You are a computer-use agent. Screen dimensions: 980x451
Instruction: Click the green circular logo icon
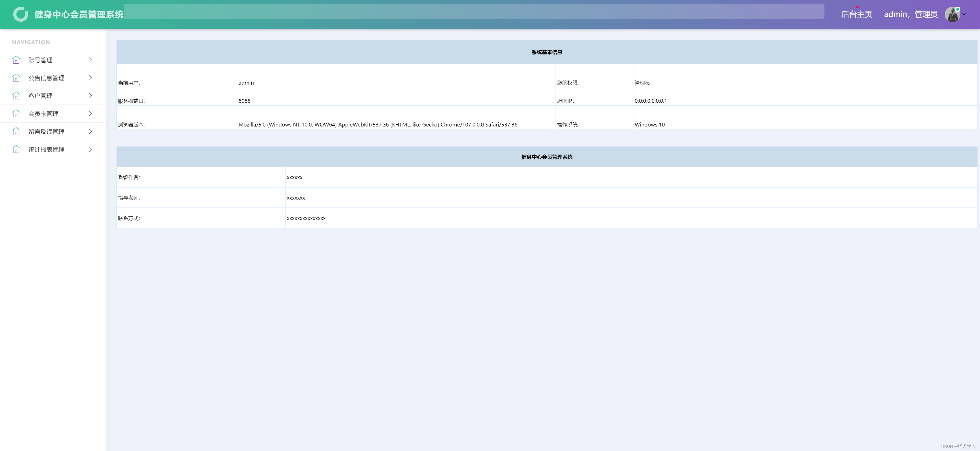[20, 15]
